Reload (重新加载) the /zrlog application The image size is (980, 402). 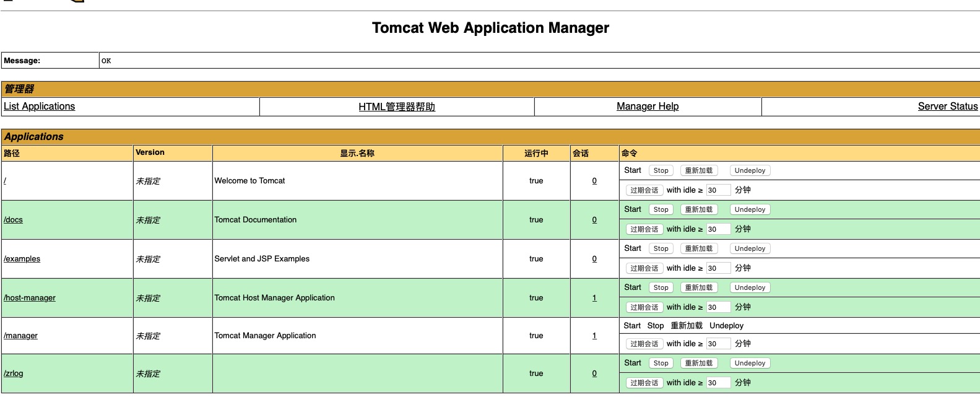tap(698, 363)
